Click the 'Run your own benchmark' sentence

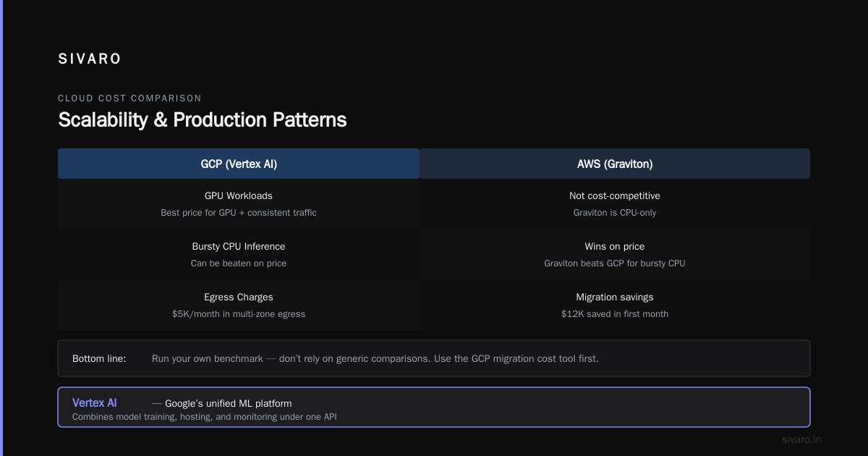(x=375, y=358)
